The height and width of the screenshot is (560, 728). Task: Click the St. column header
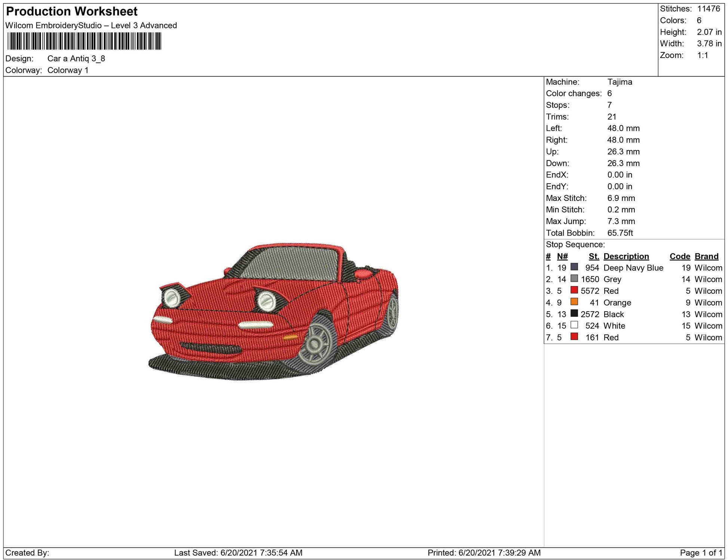coord(594,256)
